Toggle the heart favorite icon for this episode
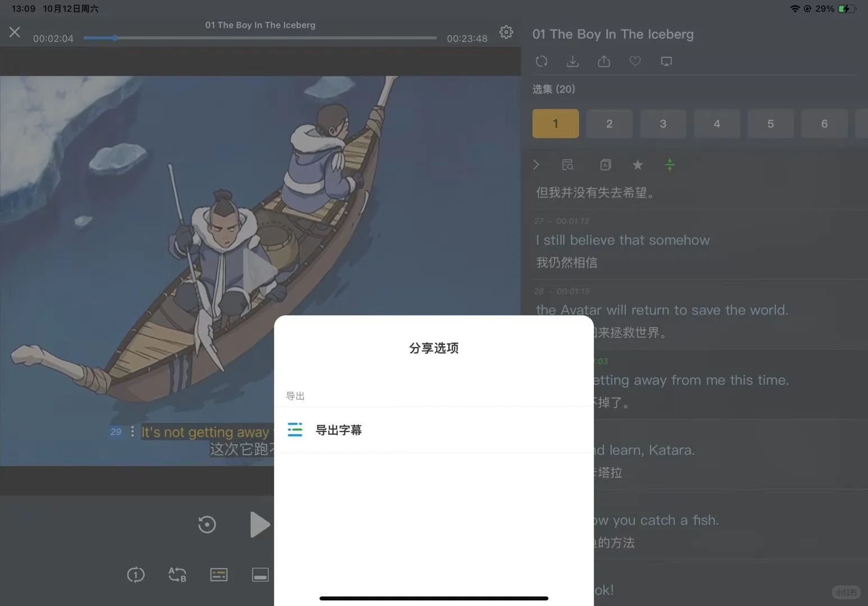Image resolution: width=868 pixels, height=606 pixels. point(635,61)
